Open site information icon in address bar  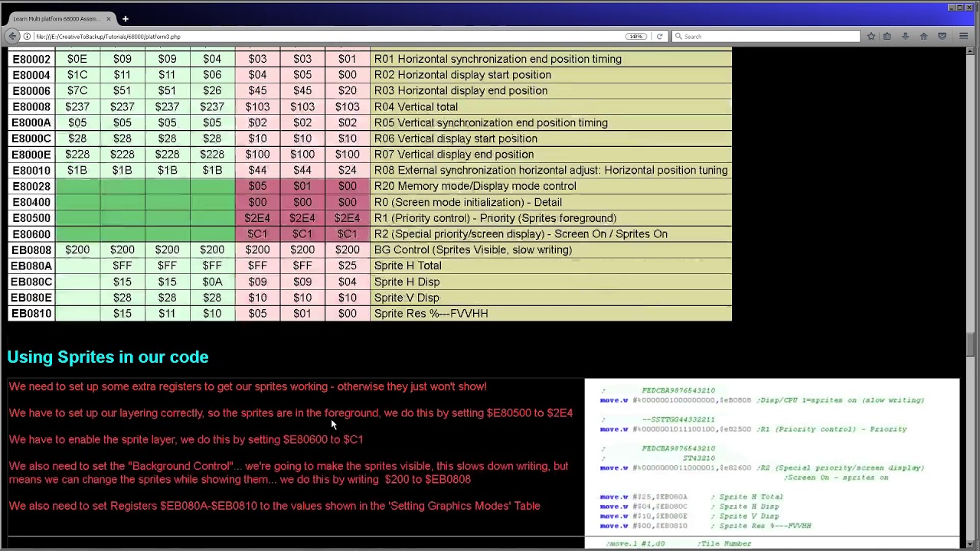pos(27,36)
